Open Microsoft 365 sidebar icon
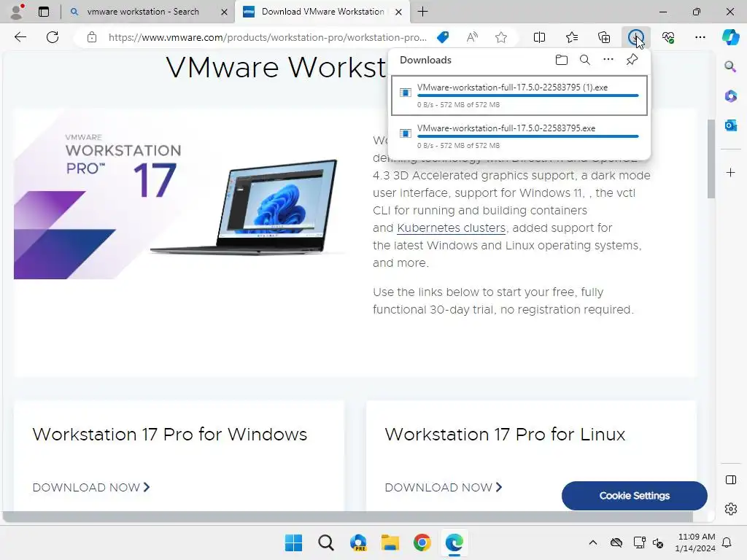 point(730,96)
